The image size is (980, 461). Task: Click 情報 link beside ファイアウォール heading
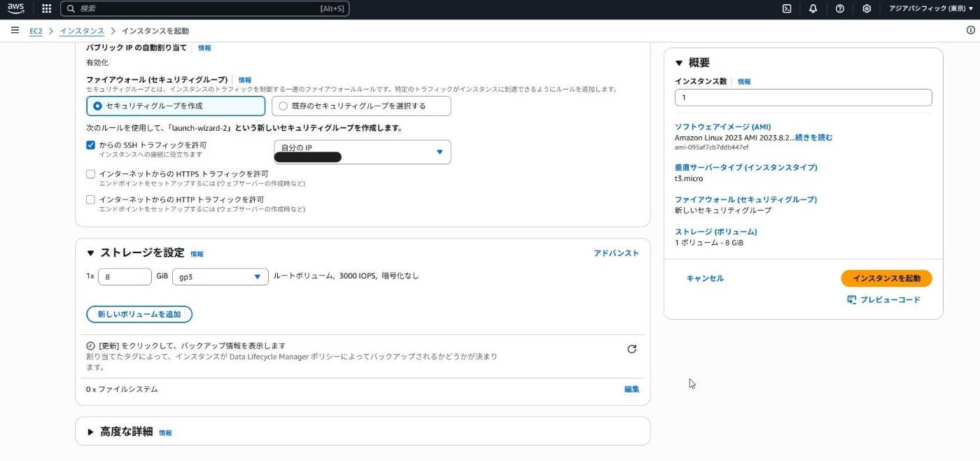pyautogui.click(x=245, y=80)
